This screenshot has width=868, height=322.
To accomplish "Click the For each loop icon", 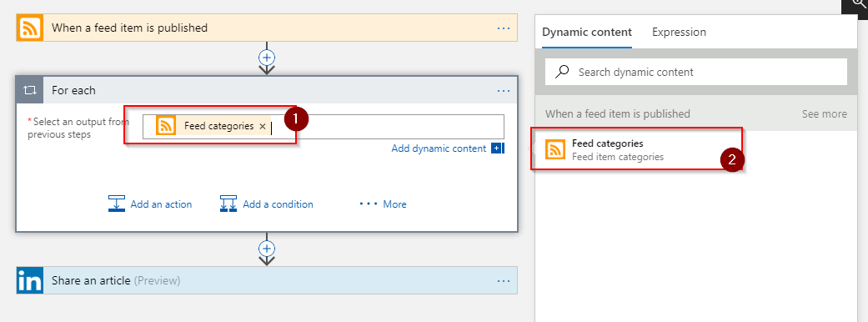I will (x=30, y=90).
